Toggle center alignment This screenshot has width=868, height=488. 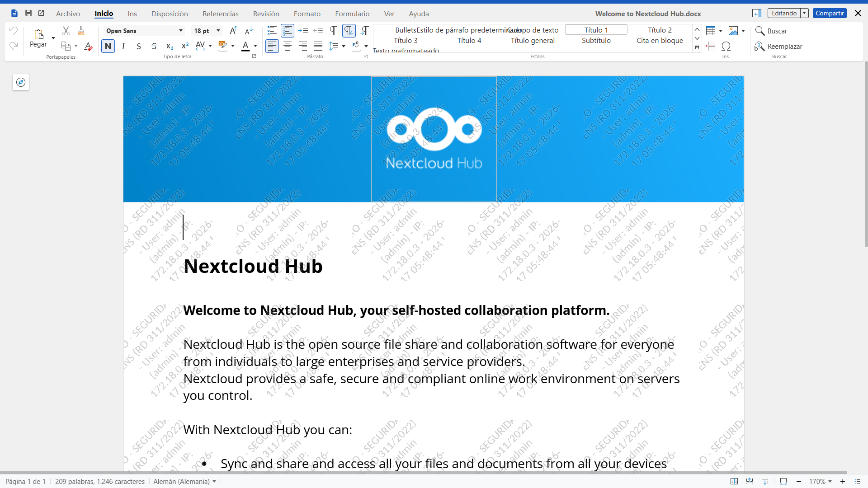[x=288, y=46]
